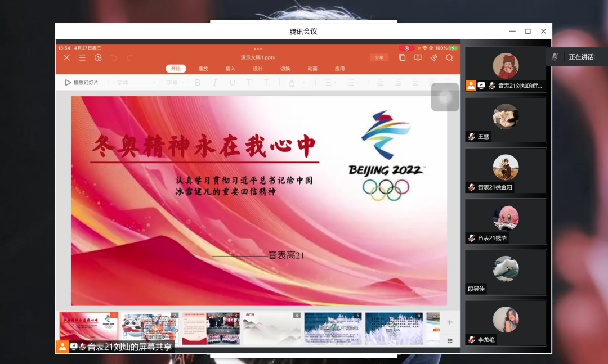The width and height of the screenshot is (608, 364).
Task: Click the undo arrow icon
Action: [x=114, y=57]
